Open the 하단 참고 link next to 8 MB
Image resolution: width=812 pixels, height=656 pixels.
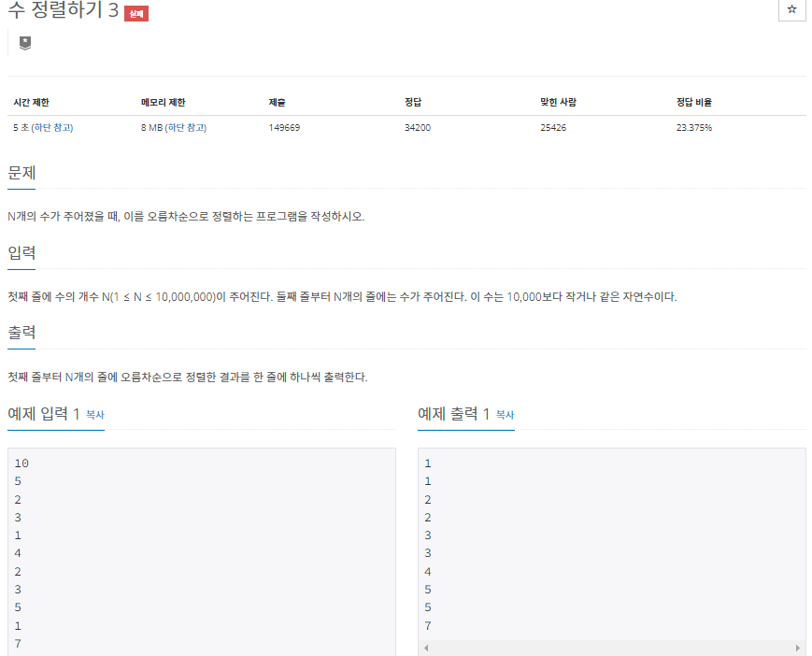(x=187, y=127)
